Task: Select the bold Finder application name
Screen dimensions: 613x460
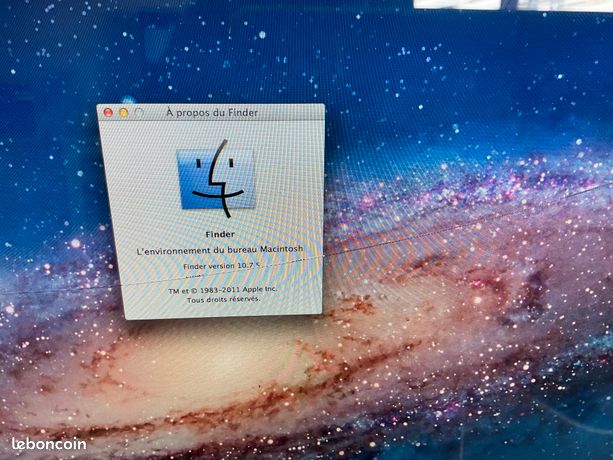Action: [220, 234]
